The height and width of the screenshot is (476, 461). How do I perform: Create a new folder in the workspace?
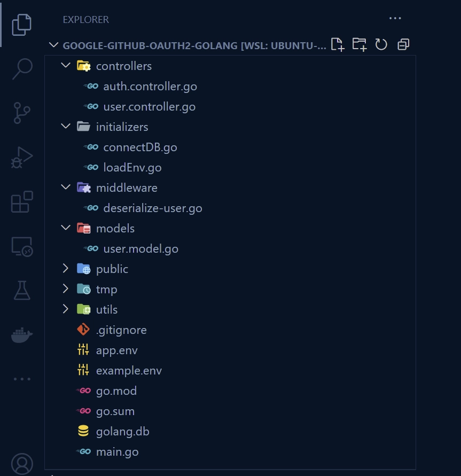pyautogui.click(x=360, y=45)
